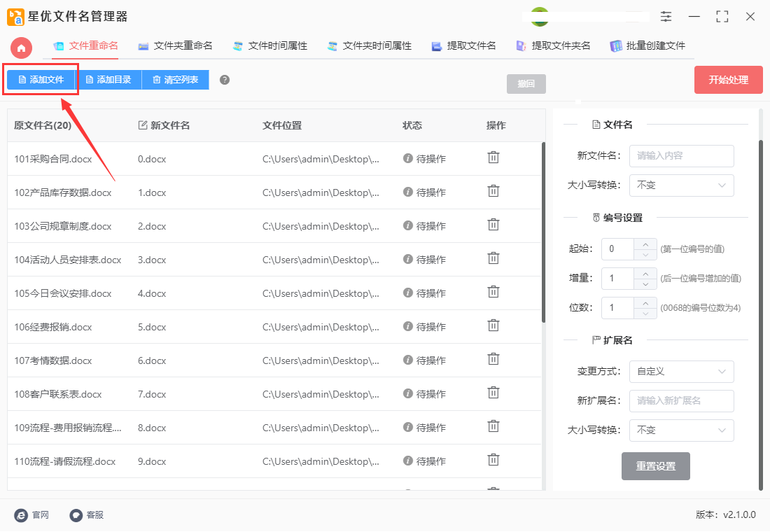Image resolution: width=770 pixels, height=532 pixels.
Task: Click the user avatar in the title bar
Action: [x=540, y=16]
